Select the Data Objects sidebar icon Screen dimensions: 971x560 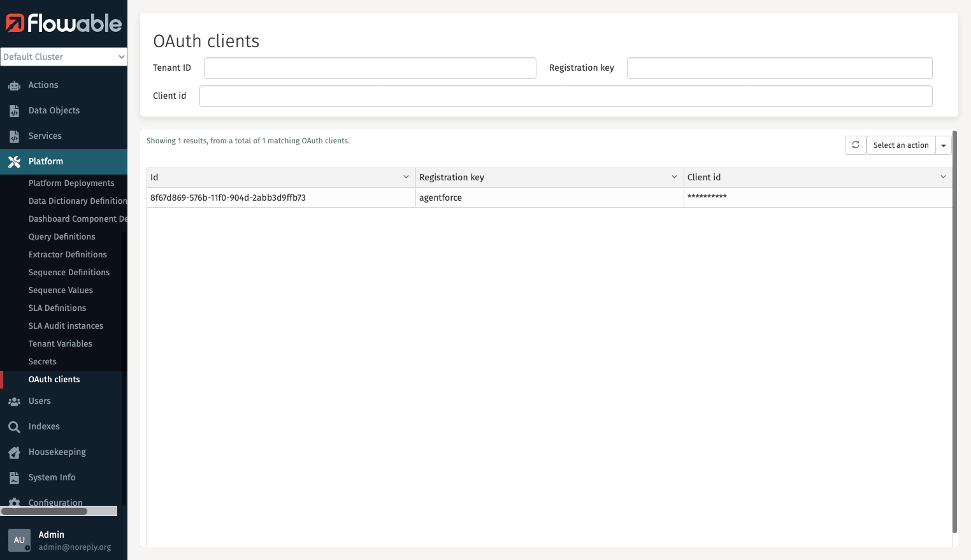(x=15, y=110)
